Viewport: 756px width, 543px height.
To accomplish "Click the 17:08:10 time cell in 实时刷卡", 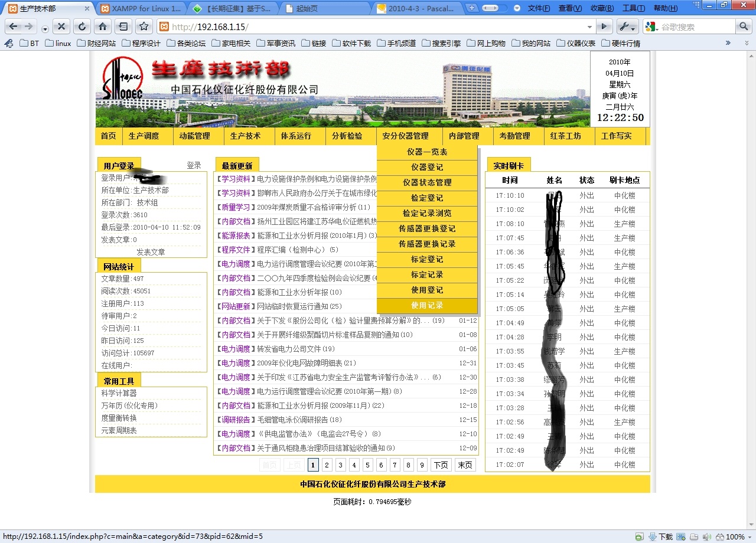I will tap(510, 224).
